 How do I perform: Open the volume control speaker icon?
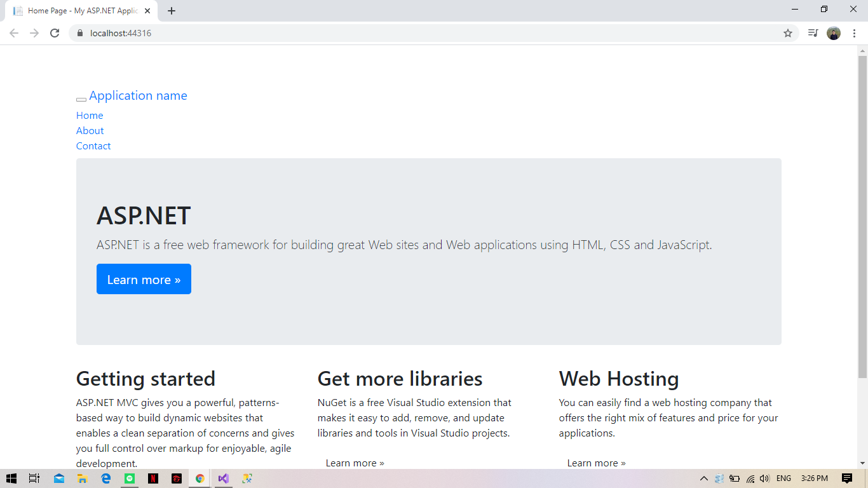764,478
